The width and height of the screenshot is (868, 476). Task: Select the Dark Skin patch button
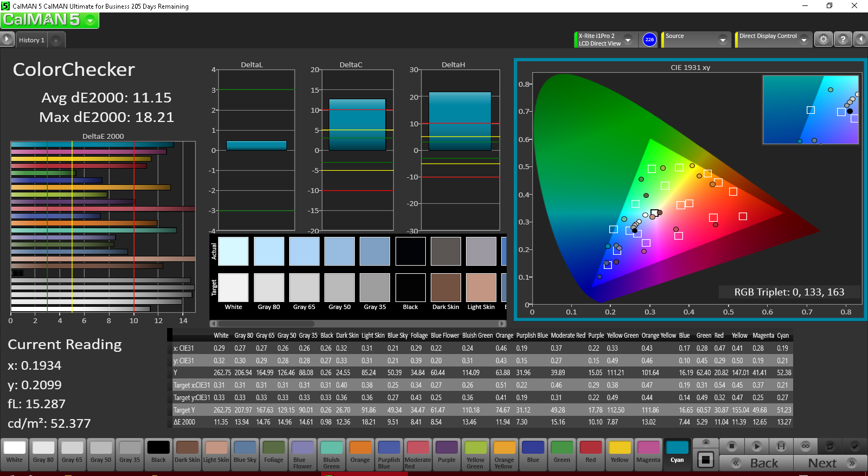(187, 454)
